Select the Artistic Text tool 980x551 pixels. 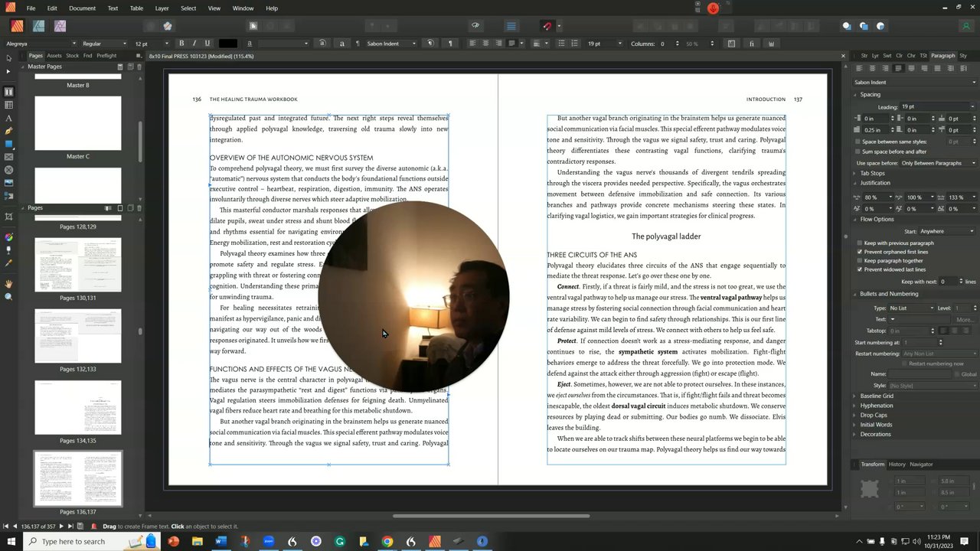tap(8, 118)
